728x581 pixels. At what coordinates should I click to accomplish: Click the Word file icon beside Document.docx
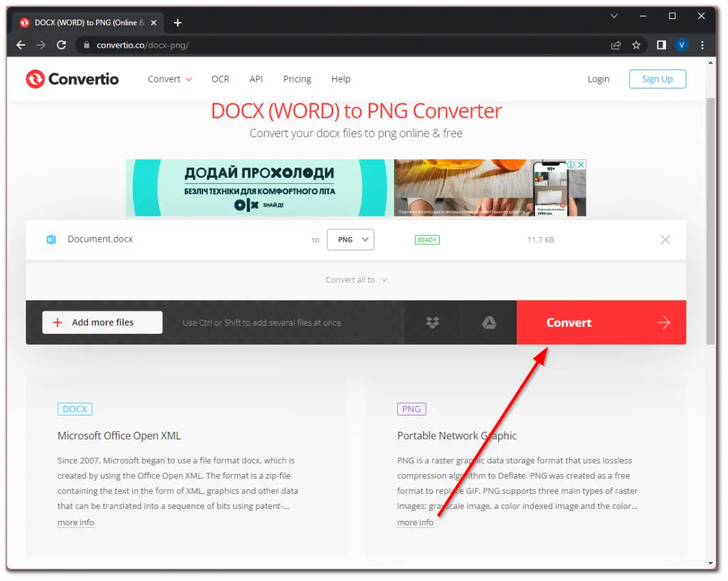click(51, 239)
